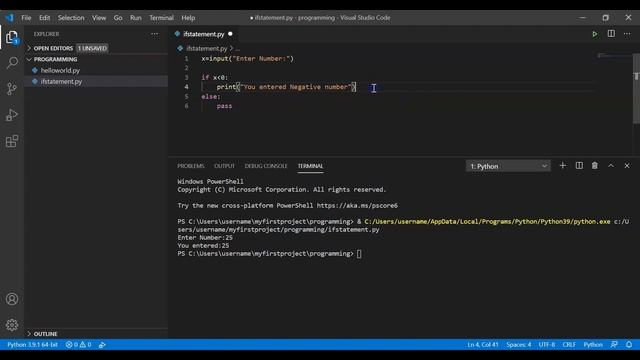Viewport: 640px width, 360px height.
Task: Click ifstatement.py in the breadcrumb
Action: point(207,48)
